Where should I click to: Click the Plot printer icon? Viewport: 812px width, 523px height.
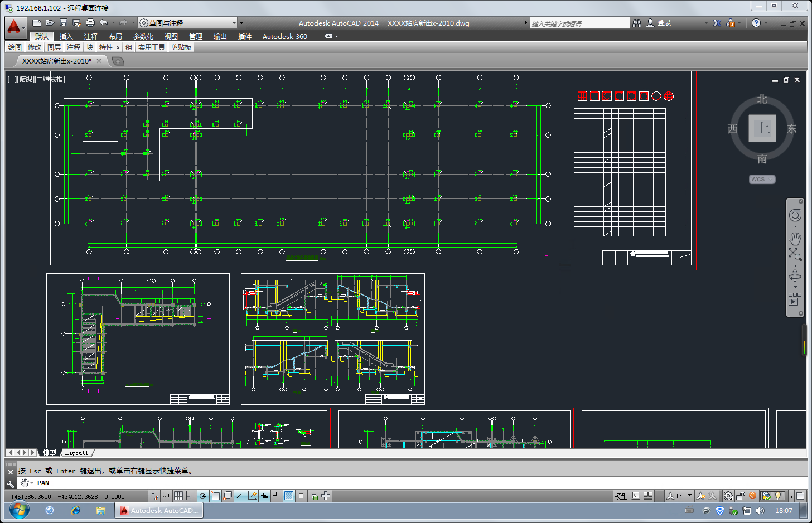coord(90,23)
